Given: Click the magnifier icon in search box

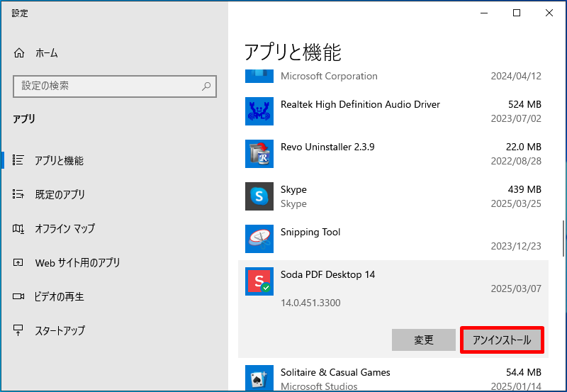Looking at the screenshot, I should click(x=206, y=86).
